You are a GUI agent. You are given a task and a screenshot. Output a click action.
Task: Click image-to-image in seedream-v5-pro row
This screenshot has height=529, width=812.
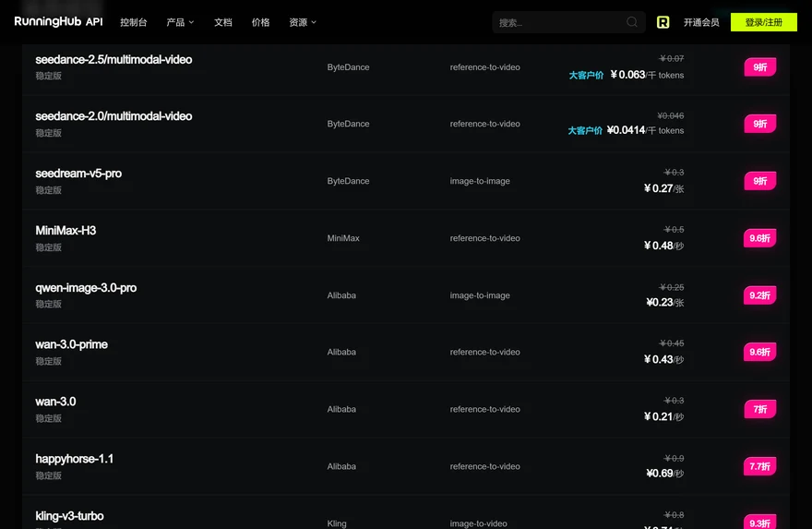480,181
